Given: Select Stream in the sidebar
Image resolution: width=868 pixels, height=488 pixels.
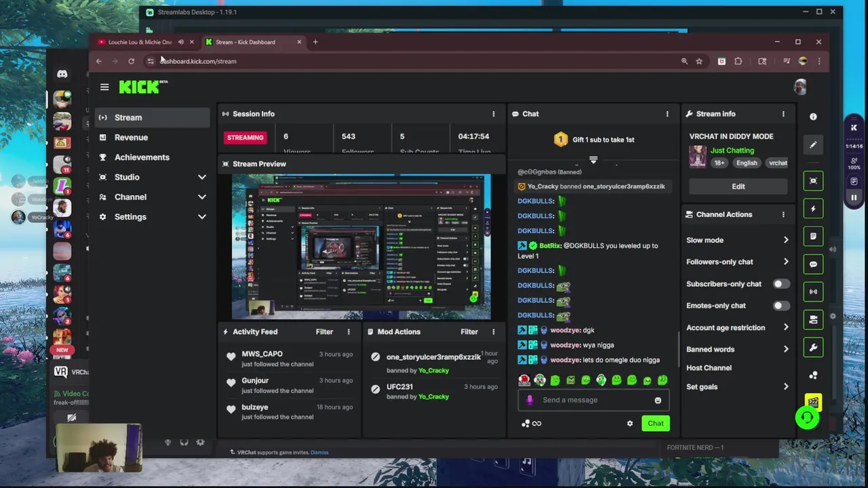Looking at the screenshot, I should (153, 117).
